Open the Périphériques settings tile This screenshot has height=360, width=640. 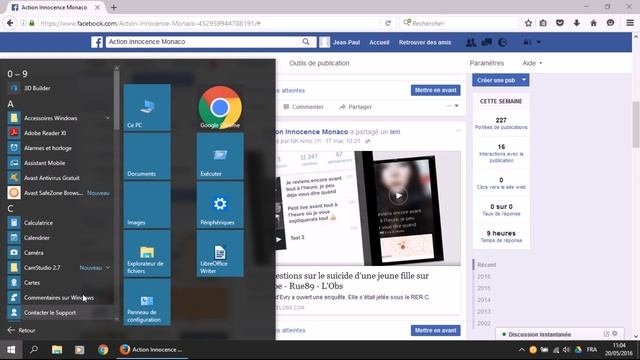(220, 204)
